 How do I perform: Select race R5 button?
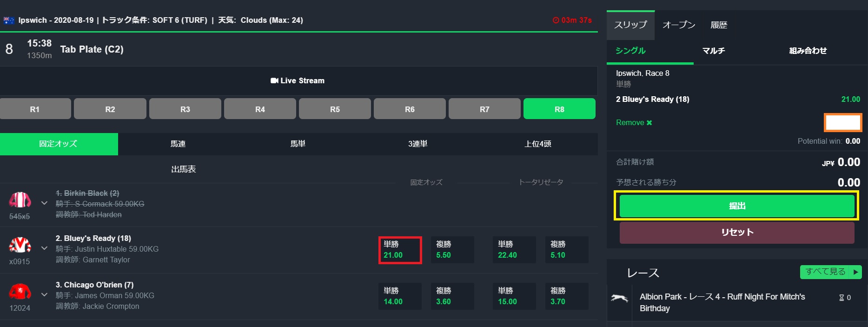(335, 109)
